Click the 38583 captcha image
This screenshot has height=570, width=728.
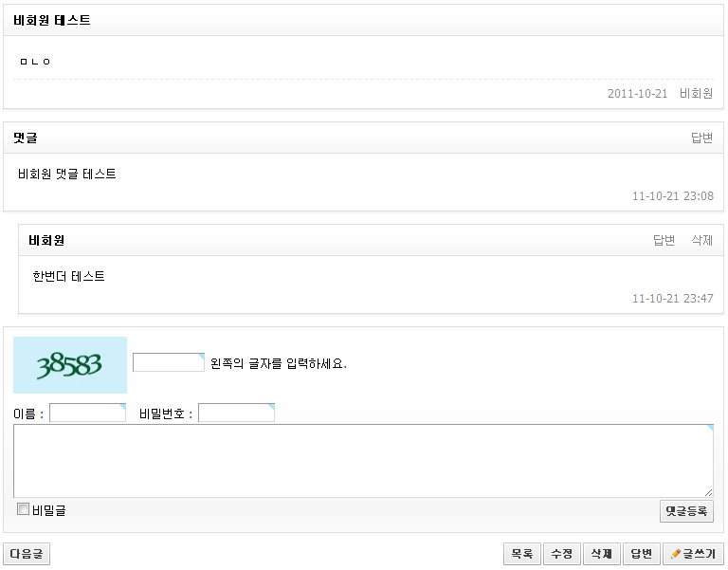point(69,365)
